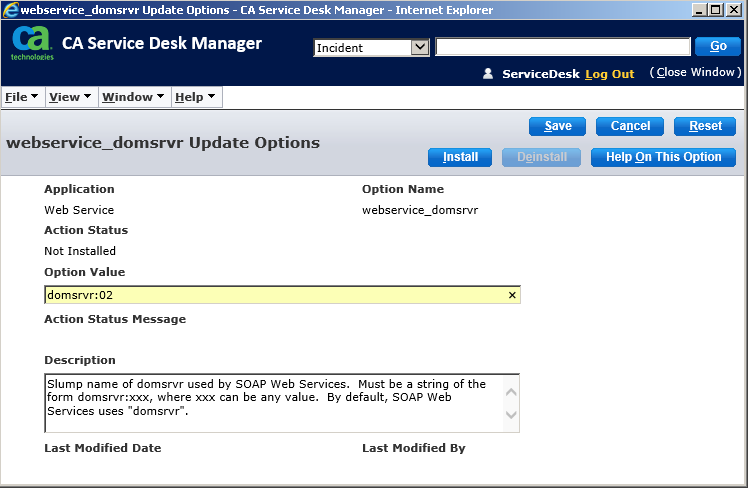Click the 'ServiceDesk' user name text
This screenshot has width=748, height=488.
pos(540,74)
